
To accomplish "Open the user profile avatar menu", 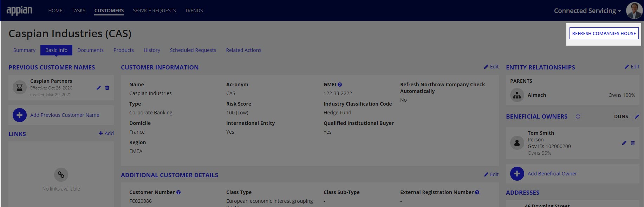I will (x=634, y=11).
